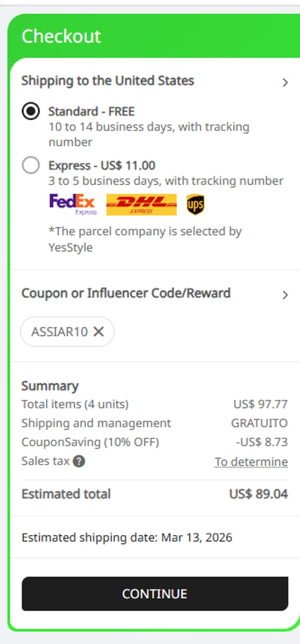
Task: Click the DHL Express logo
Action: (x=141, y=204)
